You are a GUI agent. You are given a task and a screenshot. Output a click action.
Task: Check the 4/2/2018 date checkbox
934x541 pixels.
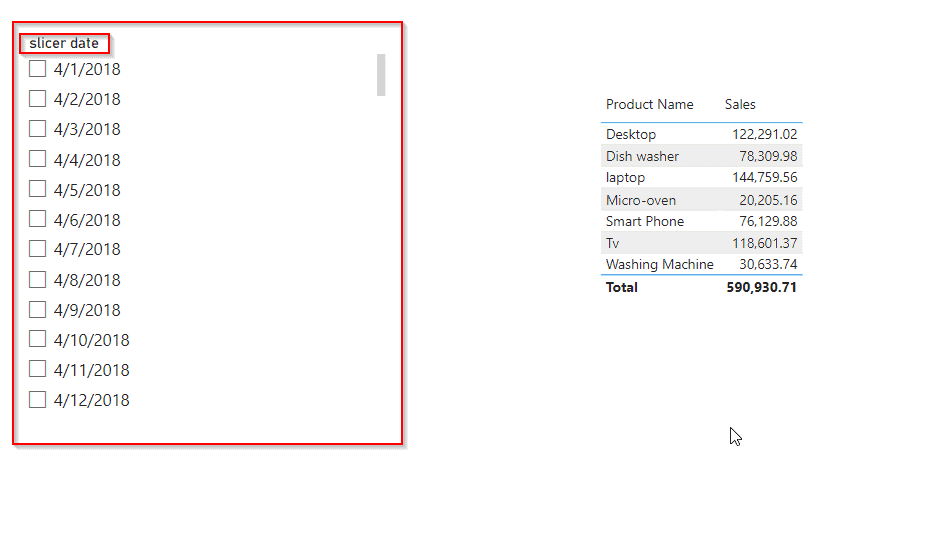click(x=38, y=98)
